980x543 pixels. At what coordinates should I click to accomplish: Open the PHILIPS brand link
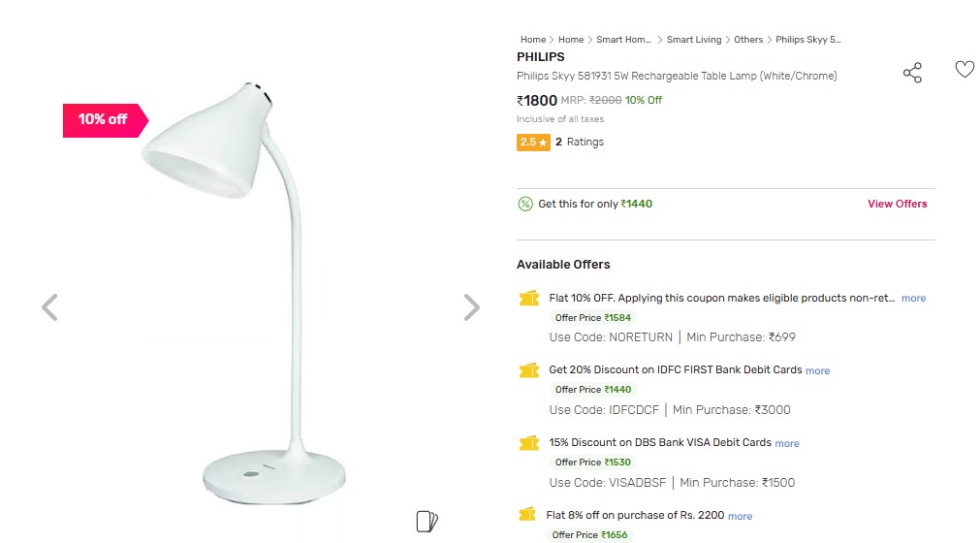540,57
